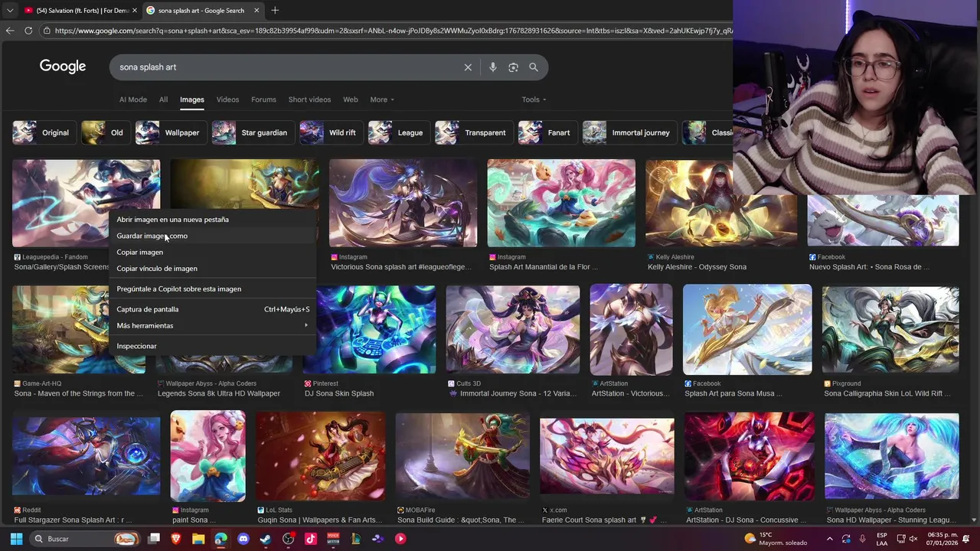The image size is (980, 551).
Task: Reload the current page
Action: point(28,31)
